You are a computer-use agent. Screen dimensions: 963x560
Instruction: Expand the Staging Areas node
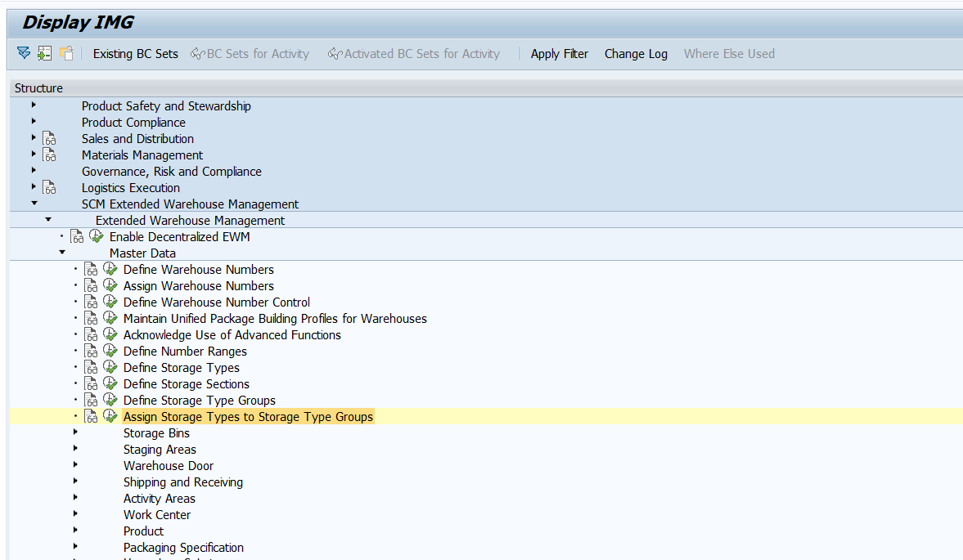[x=75, y=448]
